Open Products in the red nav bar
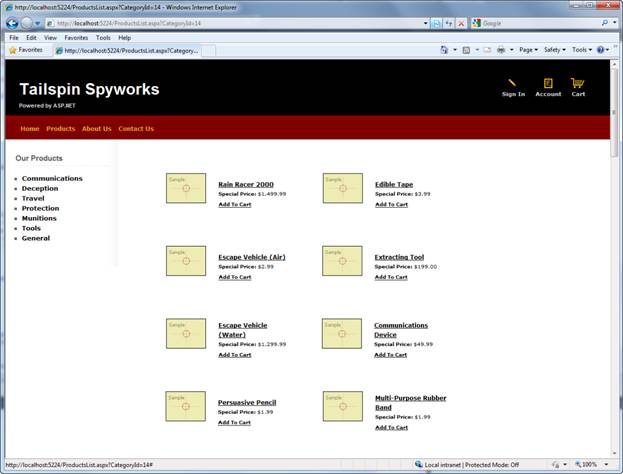The image size is (623, 474). coord(60,128)
